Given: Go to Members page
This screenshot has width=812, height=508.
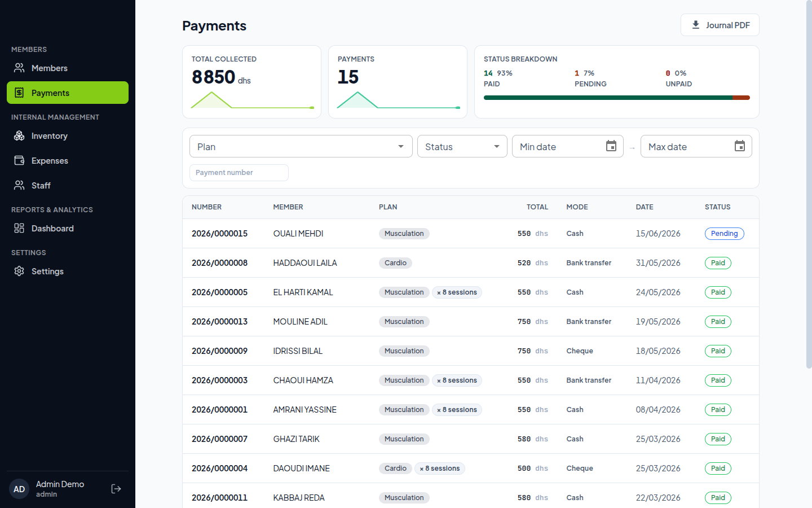Looking at the screenshot, I should [68, 68].
